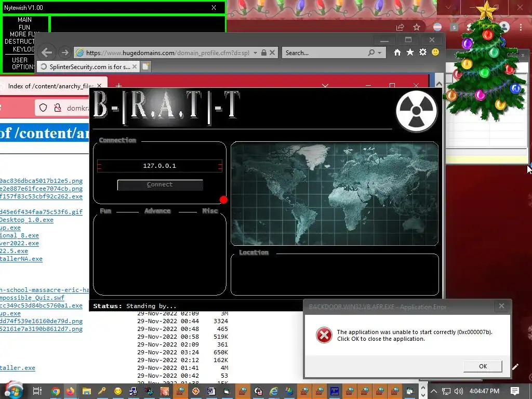Open Firefox from the taskbar
This screenshot has height=399, width=532.
coord(70,391)
